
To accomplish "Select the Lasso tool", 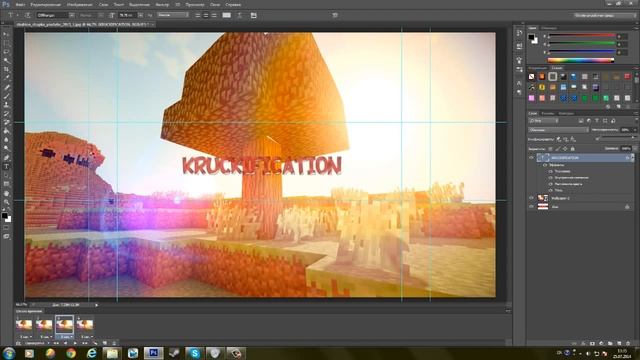I will coord(6,52).
